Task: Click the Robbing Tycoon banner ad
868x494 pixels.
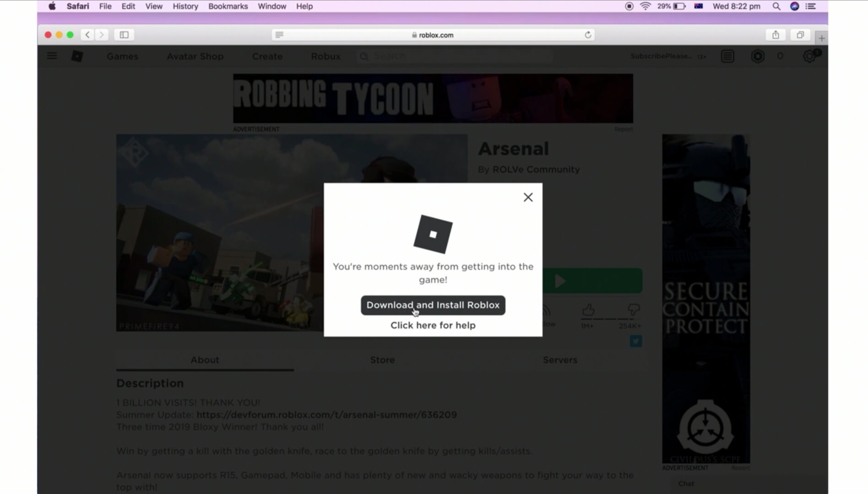Action: point(433,98)
